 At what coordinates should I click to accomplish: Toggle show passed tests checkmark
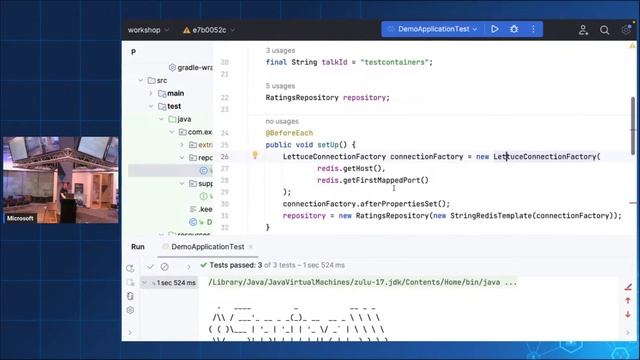pyautogui.click(x=150, y=267)
